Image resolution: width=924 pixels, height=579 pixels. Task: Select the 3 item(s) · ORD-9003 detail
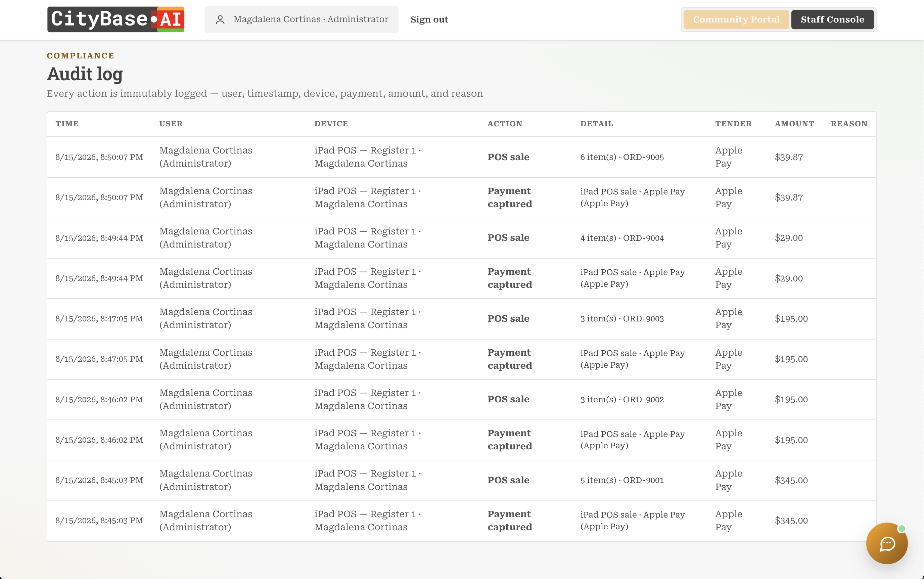click(x=622, y=319)
